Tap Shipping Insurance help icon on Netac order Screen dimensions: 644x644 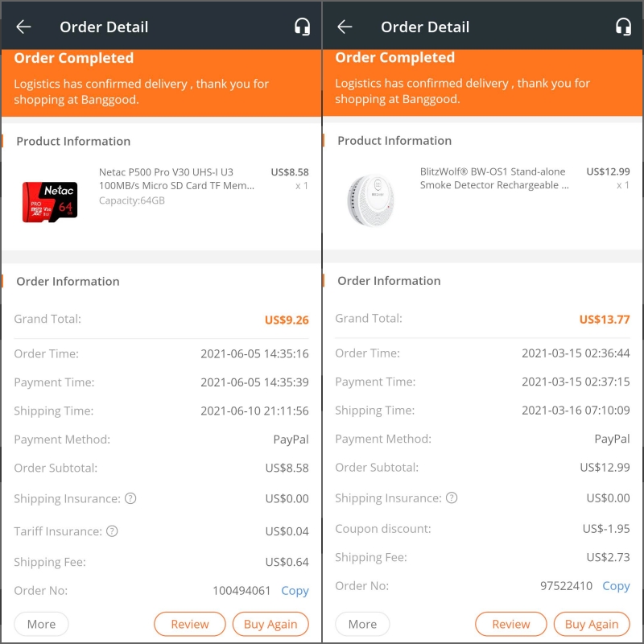point(130,498)
